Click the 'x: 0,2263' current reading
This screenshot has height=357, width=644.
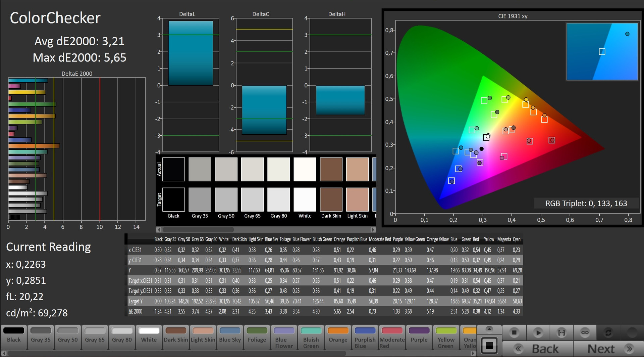click(26, 264)
